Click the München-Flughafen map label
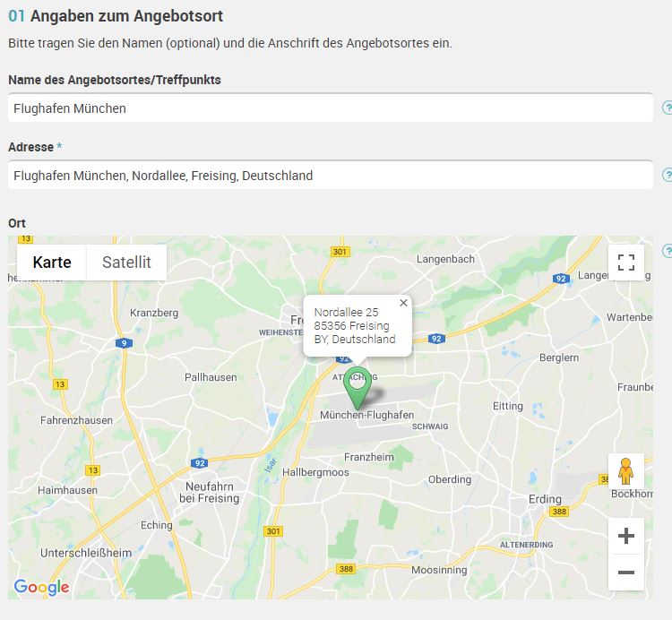The image size is (672, 620). click(366, 415)
